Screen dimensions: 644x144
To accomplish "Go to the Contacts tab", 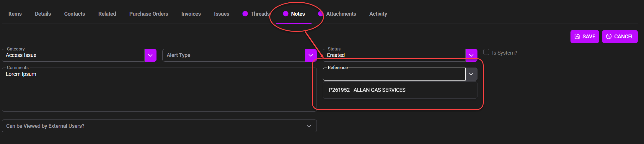I will (75, 14).
